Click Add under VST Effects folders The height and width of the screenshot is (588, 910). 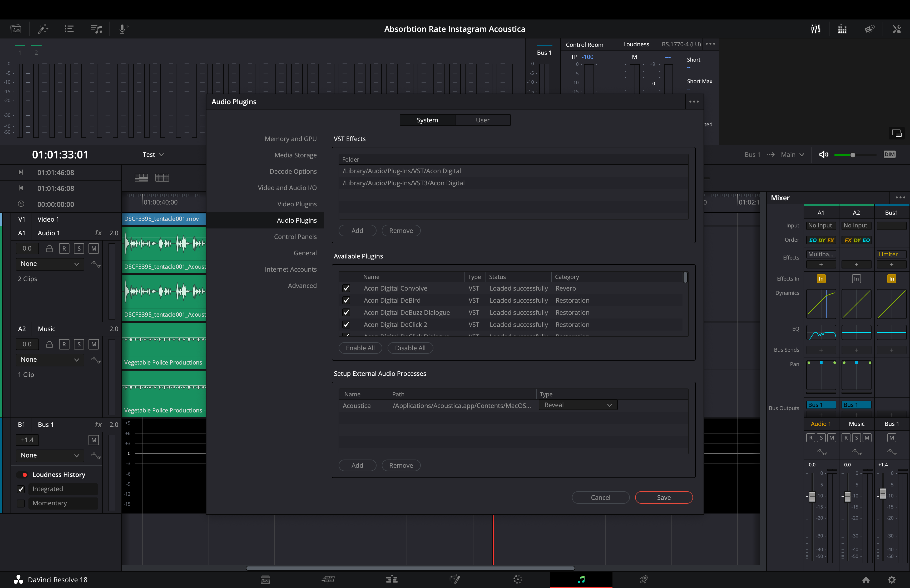pos(357,231)
